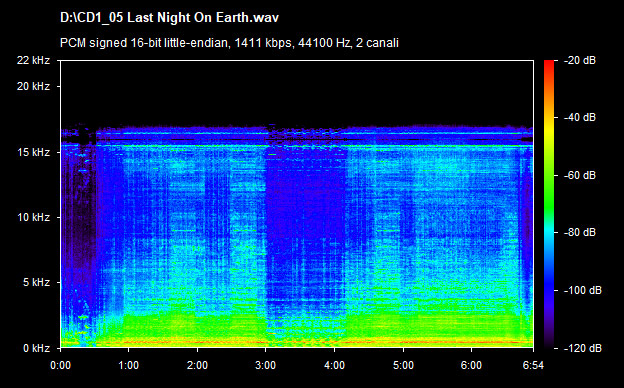The width and height of the screenshot is (624, 388).
Task: Click the -120 dB color scale label
Action: pos(583,348)
